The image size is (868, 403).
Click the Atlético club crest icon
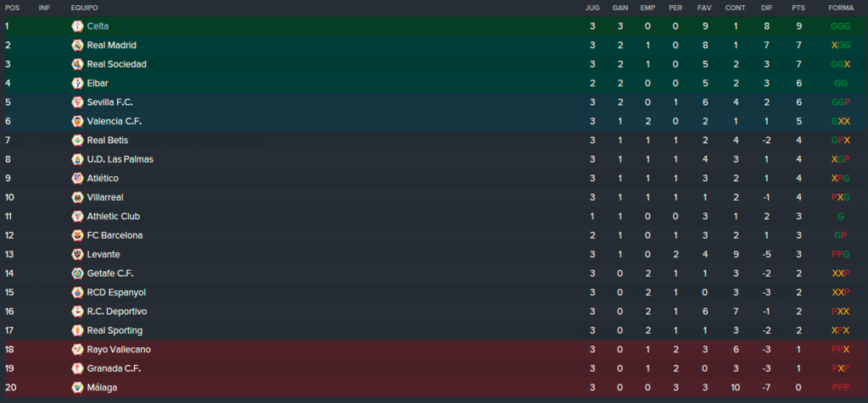pyautogui.click(x=77, y=179)
